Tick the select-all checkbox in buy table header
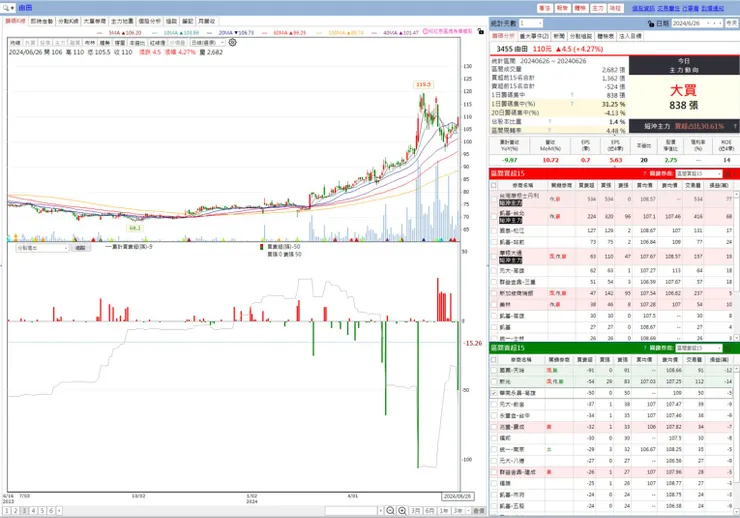 click(x=494, y=185)
